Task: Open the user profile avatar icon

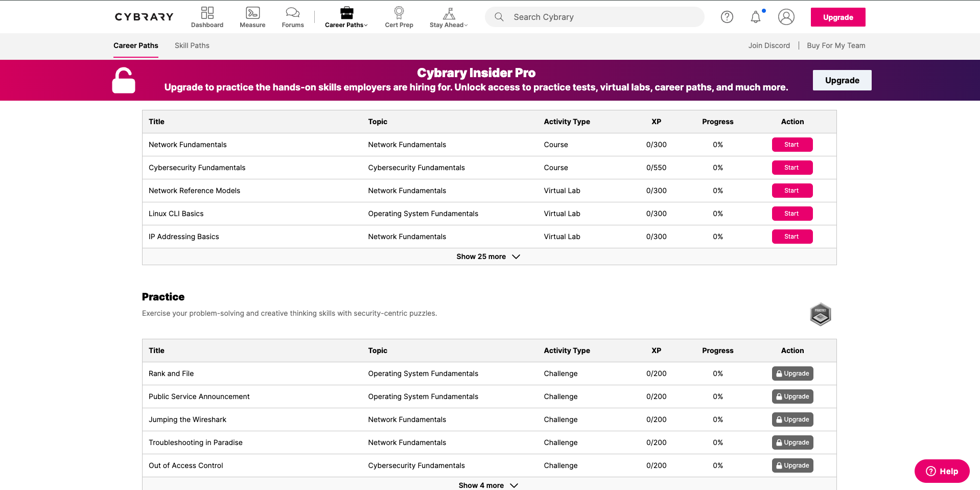Action: tap(786, 17)
